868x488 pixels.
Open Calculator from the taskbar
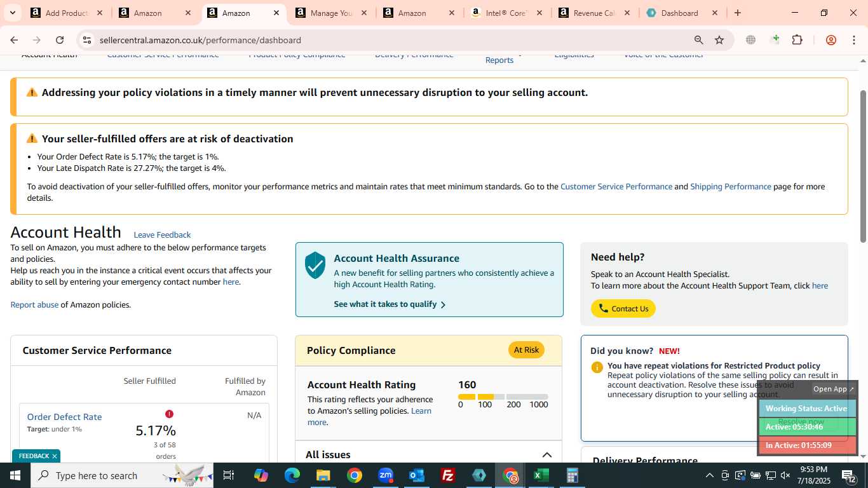pyautogui.click(x=573, y=475)
